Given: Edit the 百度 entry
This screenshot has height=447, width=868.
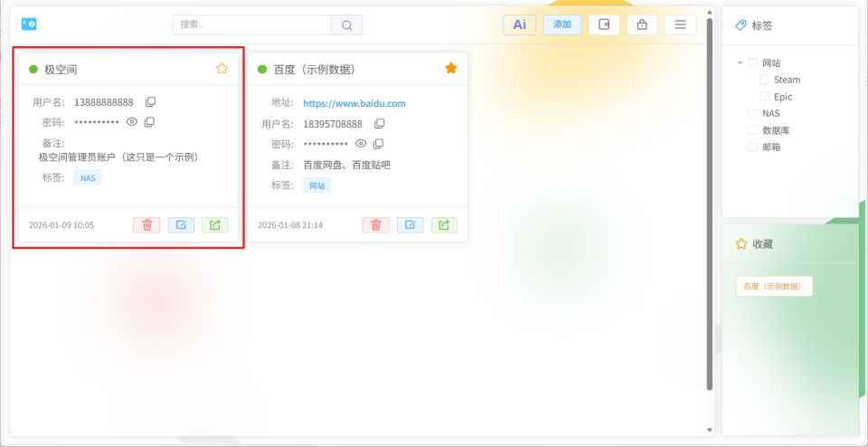Looking at the screenshot, I should pos(410,225).
